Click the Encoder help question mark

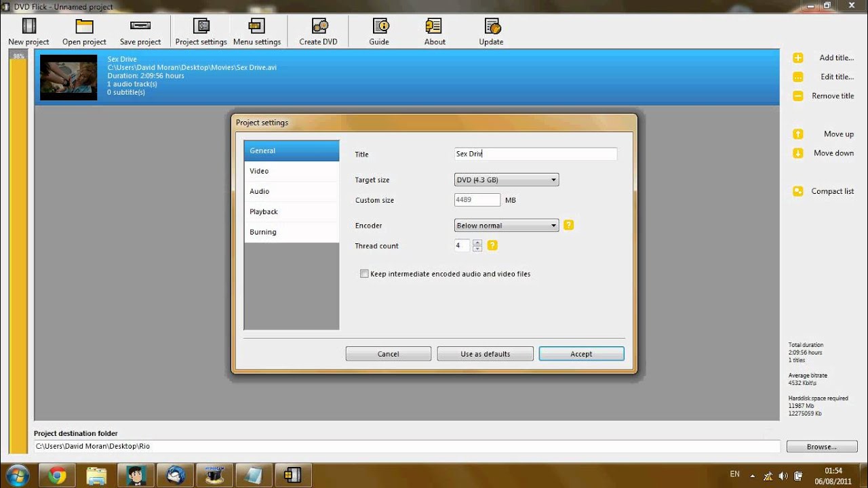point(569,225)
